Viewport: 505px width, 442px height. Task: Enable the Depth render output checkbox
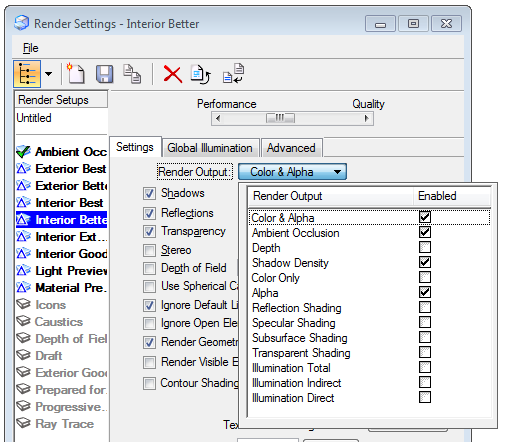425,247
